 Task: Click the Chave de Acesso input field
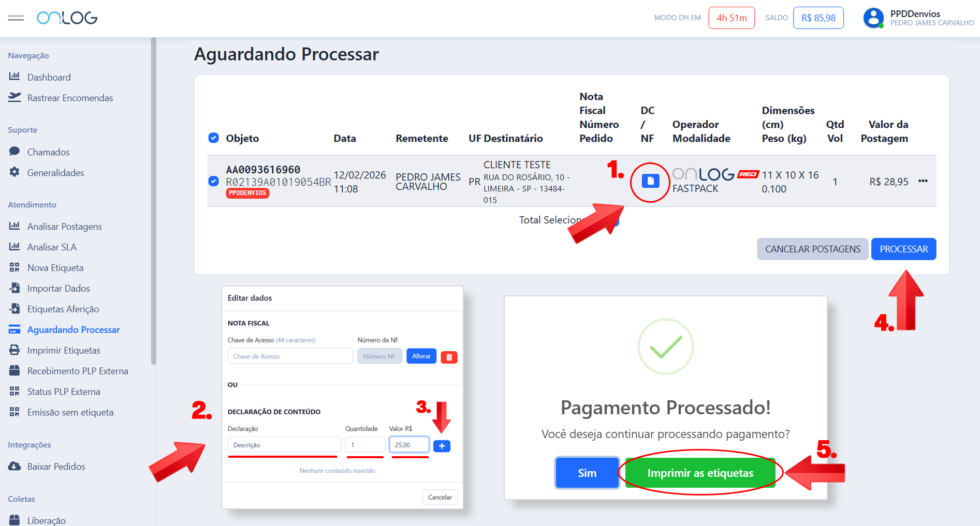290,356
